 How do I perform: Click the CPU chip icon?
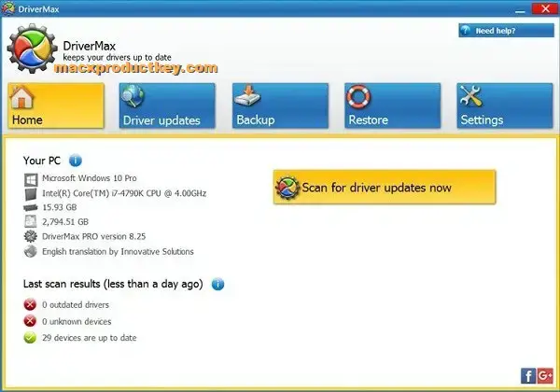pyautogui.click(x=31, y=194)
